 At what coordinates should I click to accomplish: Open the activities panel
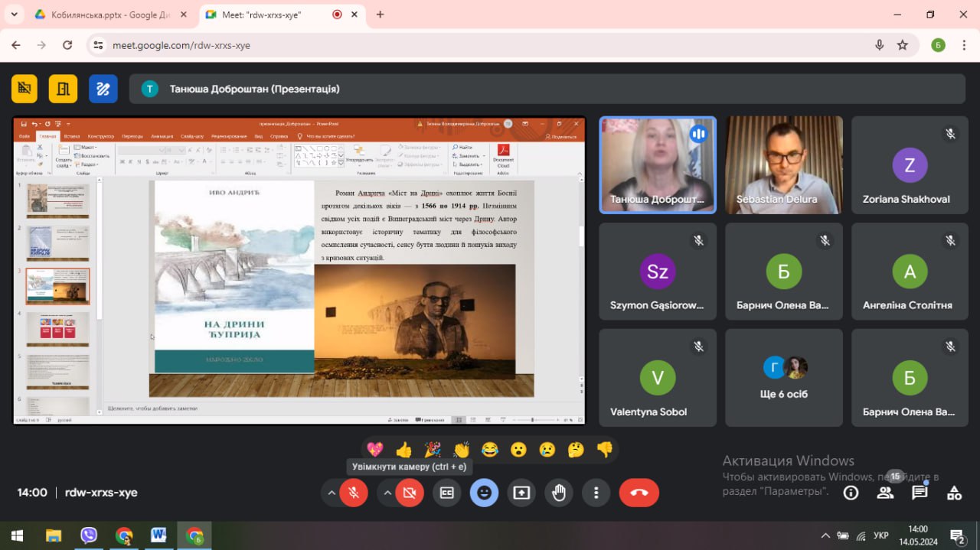click(954, 493)
